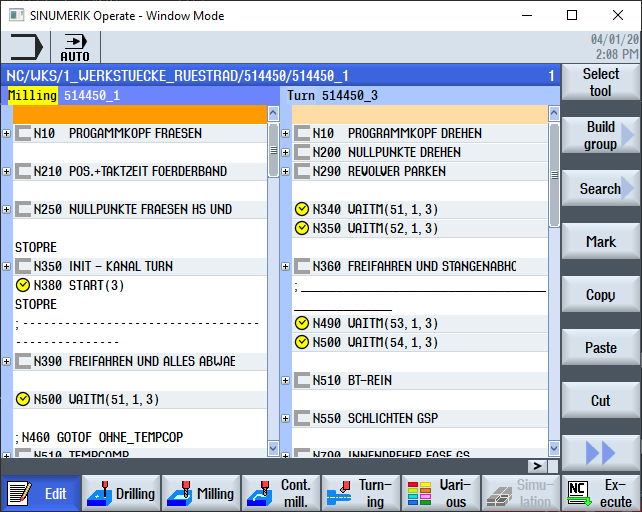Click the block icon of N510 BT-REIN
Screen dimensions: 642x512
click(302, 380)
